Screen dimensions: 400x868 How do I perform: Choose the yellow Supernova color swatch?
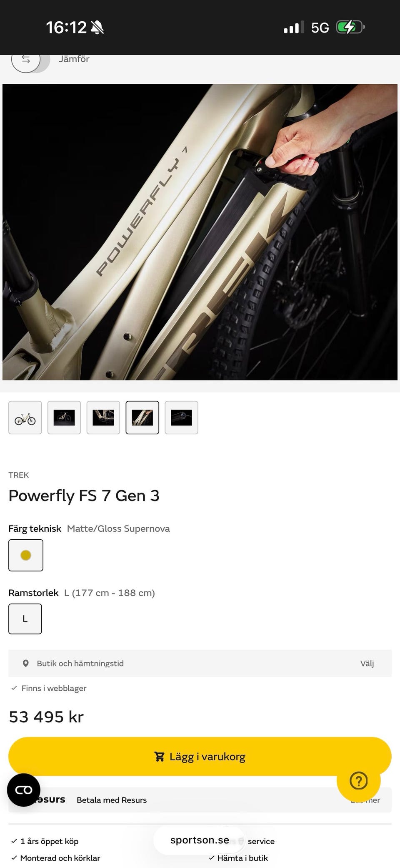pos(26,555)
